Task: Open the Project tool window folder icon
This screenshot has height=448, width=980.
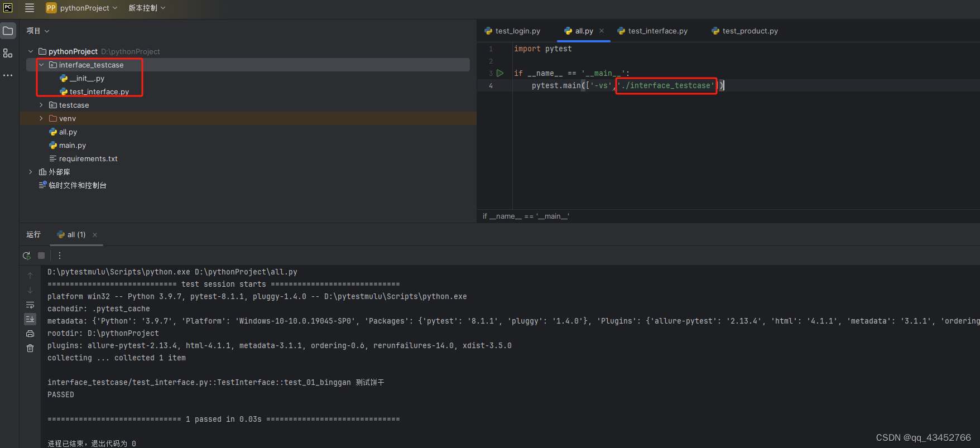Action: click(x=8, y=31)
